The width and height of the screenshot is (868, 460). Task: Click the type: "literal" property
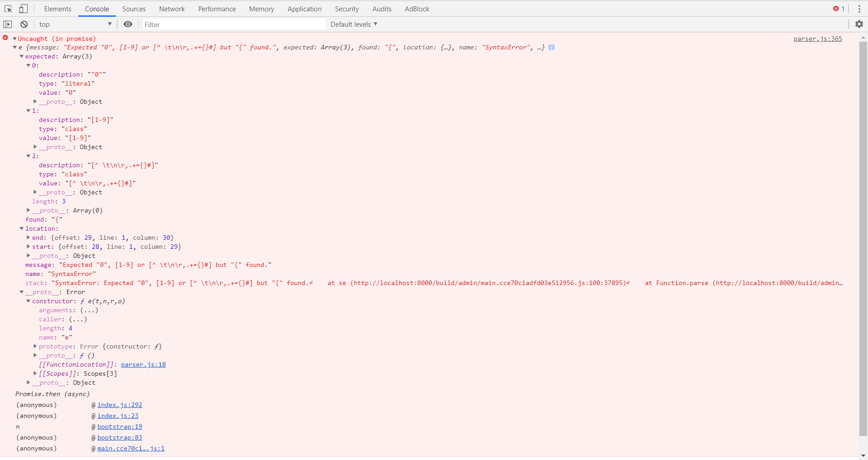(67, 83)
